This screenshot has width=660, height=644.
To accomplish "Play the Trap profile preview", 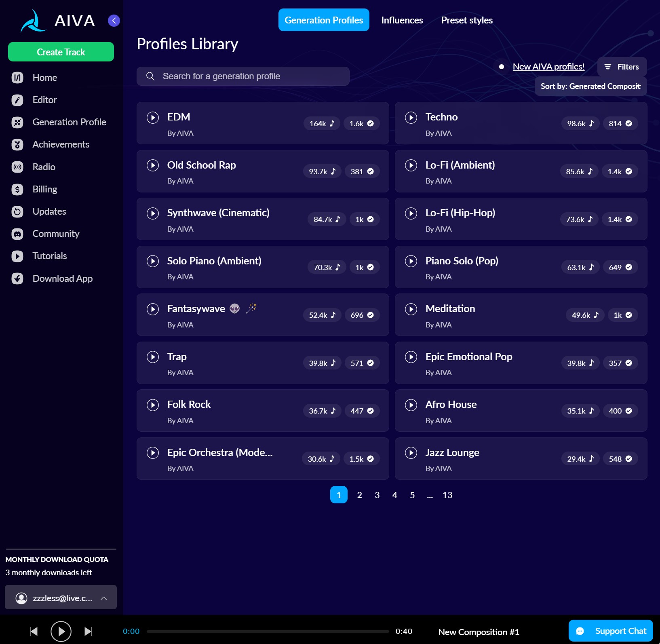I will [x=153, y=357].
